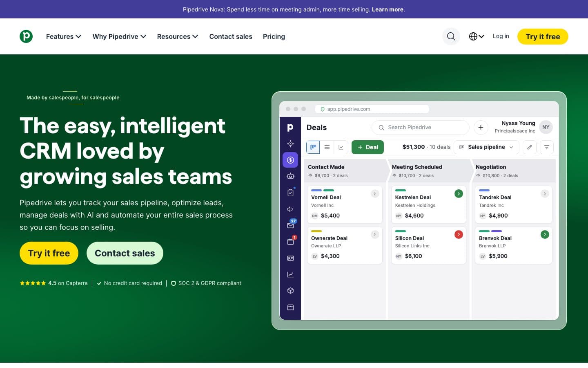Viewport: 588px width, 368px height.
Task: Click the Kestrelen Deal green status arrow
Action: 459,194
